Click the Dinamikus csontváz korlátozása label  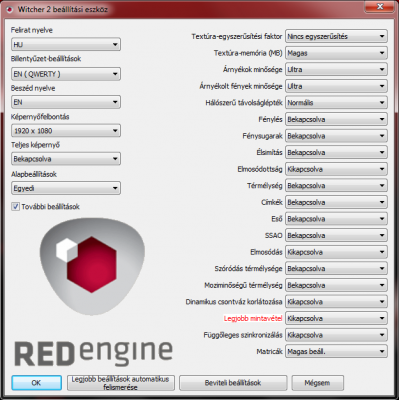[x=234, y=302]
